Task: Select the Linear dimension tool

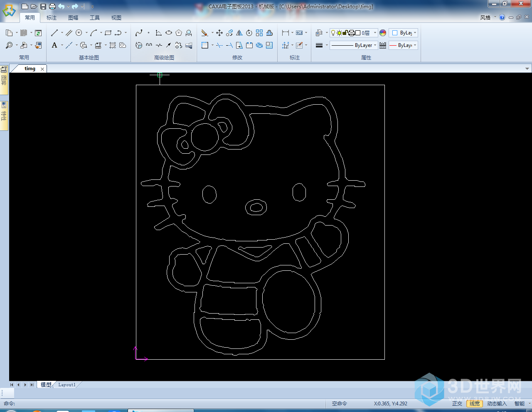Action: (x=286, y=33)
